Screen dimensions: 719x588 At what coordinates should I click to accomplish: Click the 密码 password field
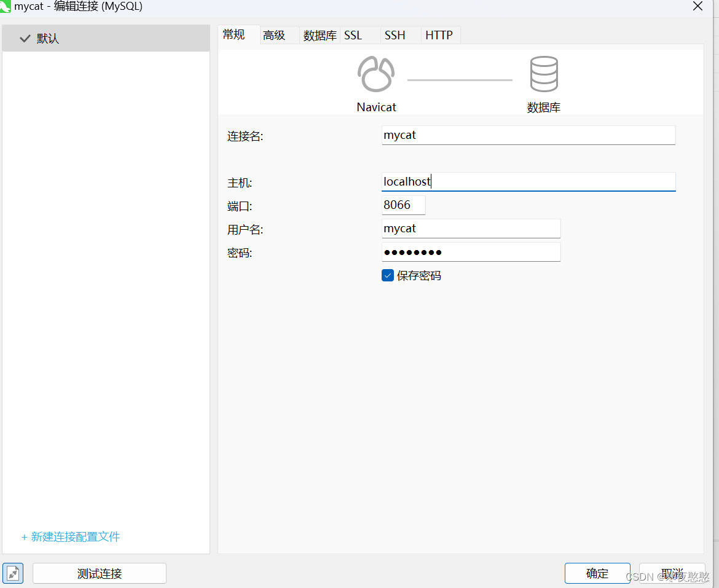click(x=471, y=252)
